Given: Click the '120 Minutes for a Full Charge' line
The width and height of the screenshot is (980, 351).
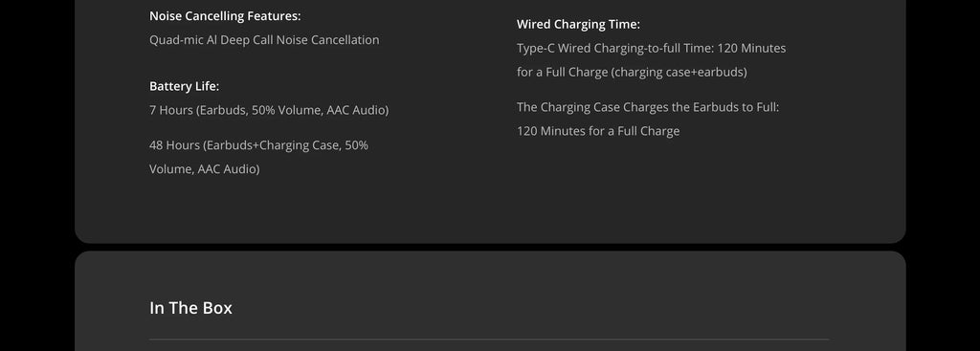Looking at the screenshot, I should [x=598, y=131].
